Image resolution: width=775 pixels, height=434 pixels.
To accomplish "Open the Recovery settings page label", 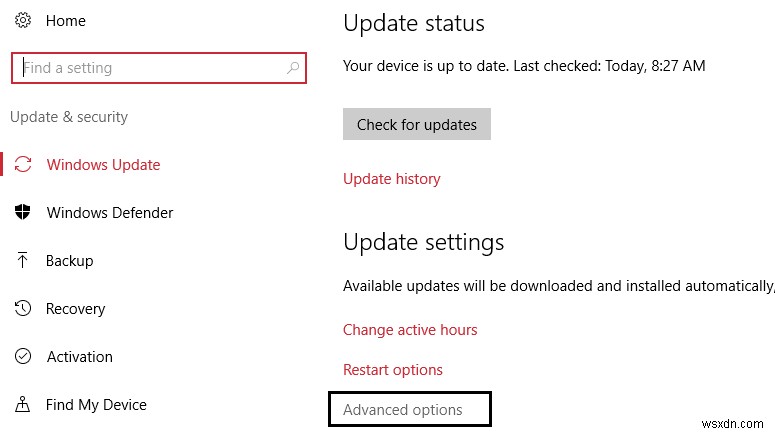I will (x=75, y=309).
